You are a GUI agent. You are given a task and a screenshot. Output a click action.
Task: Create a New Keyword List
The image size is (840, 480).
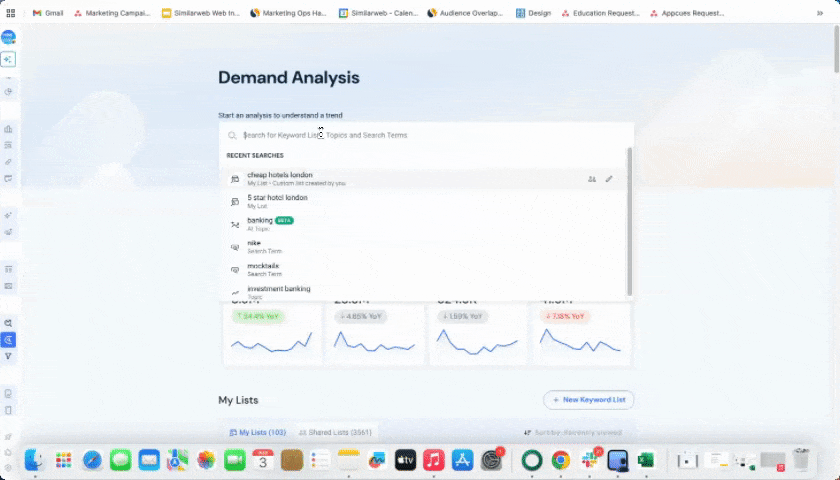click(x=588, y=400)
